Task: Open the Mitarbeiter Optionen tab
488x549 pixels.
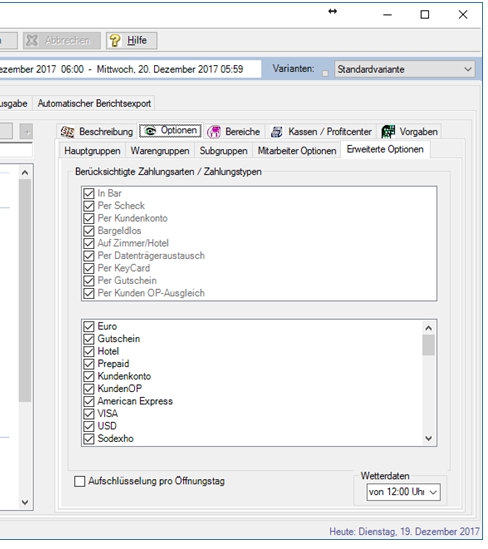Action: (x=297, y=151)
